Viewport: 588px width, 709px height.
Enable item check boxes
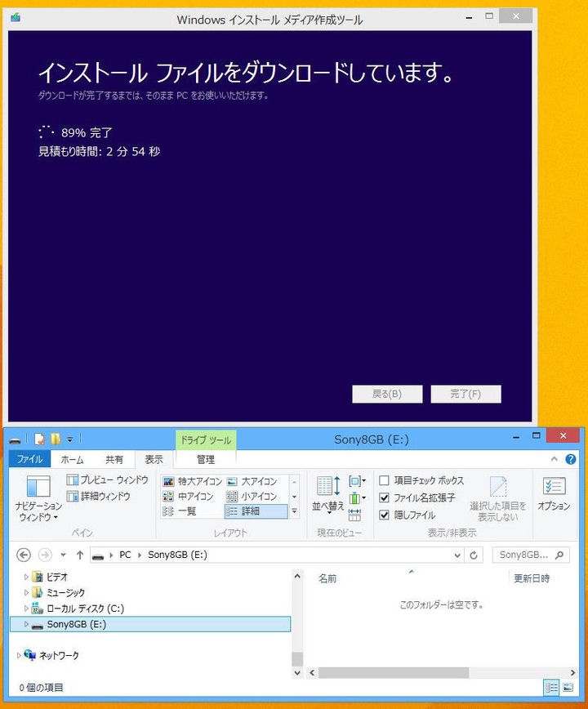tap(384, 480)
